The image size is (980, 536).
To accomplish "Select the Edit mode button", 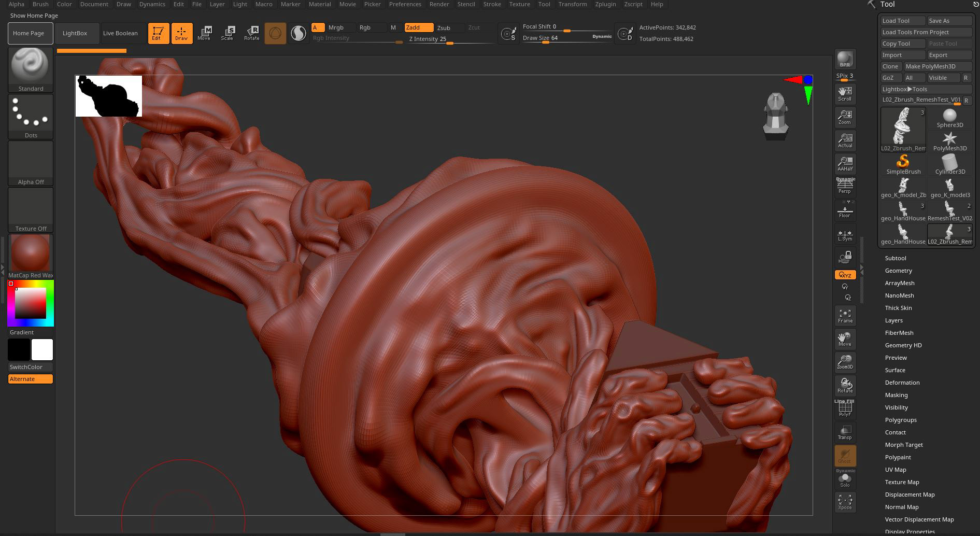I will pyautogui.click(x=158, y=33).
